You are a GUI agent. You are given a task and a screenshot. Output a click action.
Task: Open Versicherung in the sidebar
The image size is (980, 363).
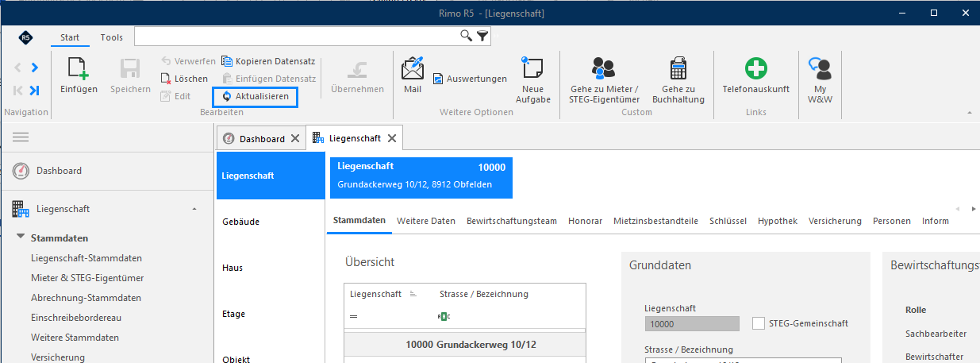57,357
